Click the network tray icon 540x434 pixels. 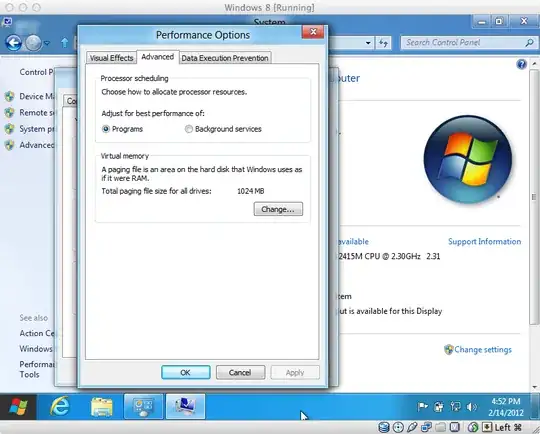tap(456, 407)
